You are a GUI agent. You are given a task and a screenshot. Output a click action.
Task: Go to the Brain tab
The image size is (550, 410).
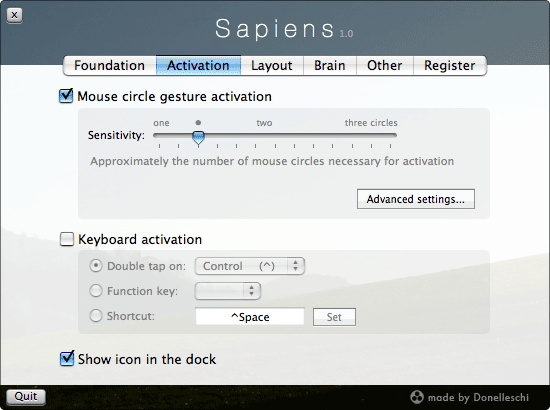330,66
